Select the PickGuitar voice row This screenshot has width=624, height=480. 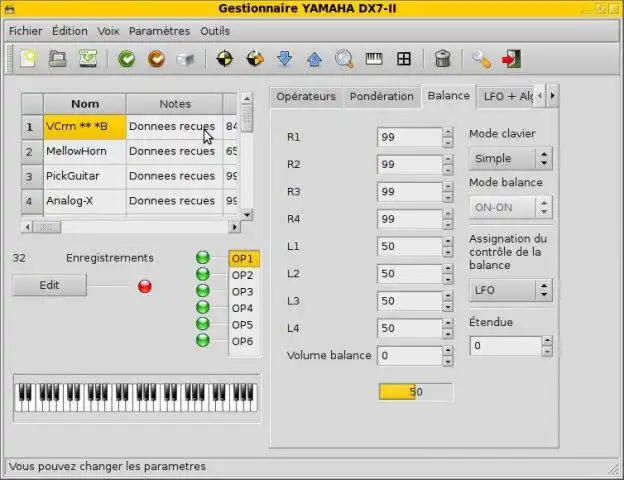coord(131,176)
